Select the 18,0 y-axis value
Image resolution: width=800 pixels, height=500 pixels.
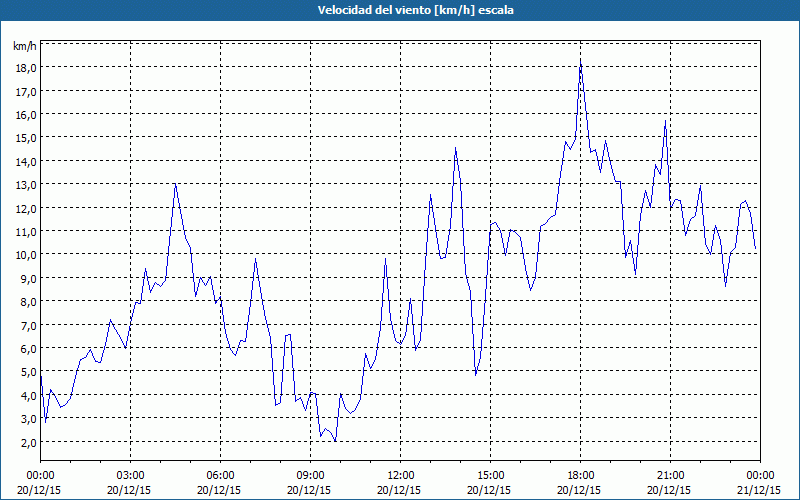point(27,68)
